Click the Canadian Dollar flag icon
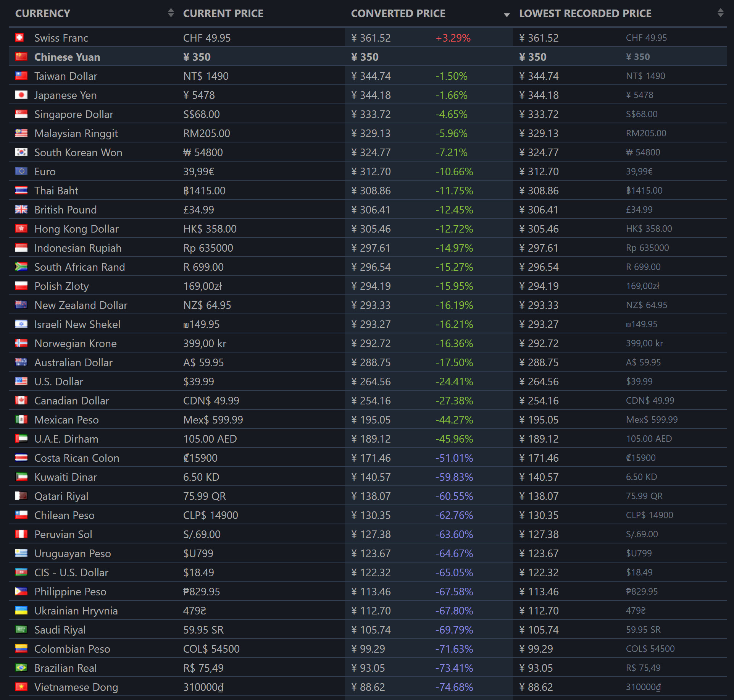734x700 pixels. (x=21, y=400)
